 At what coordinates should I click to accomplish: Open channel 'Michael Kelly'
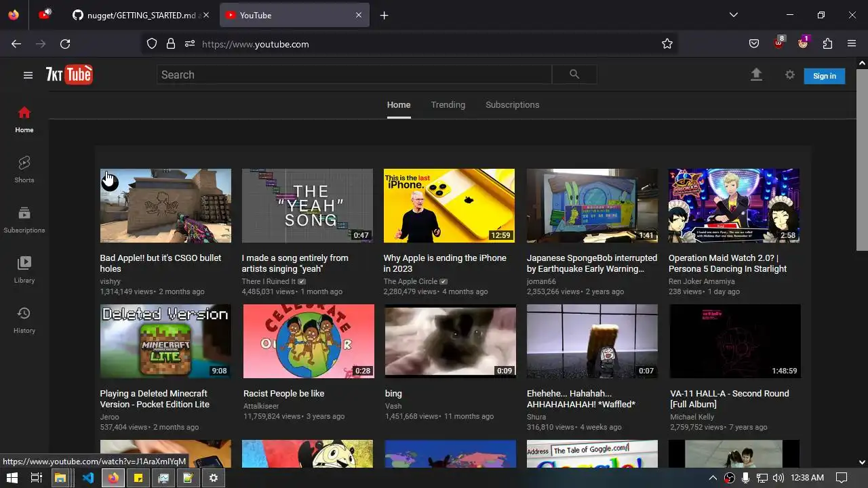pyautogui.click(x=692, y=417)
